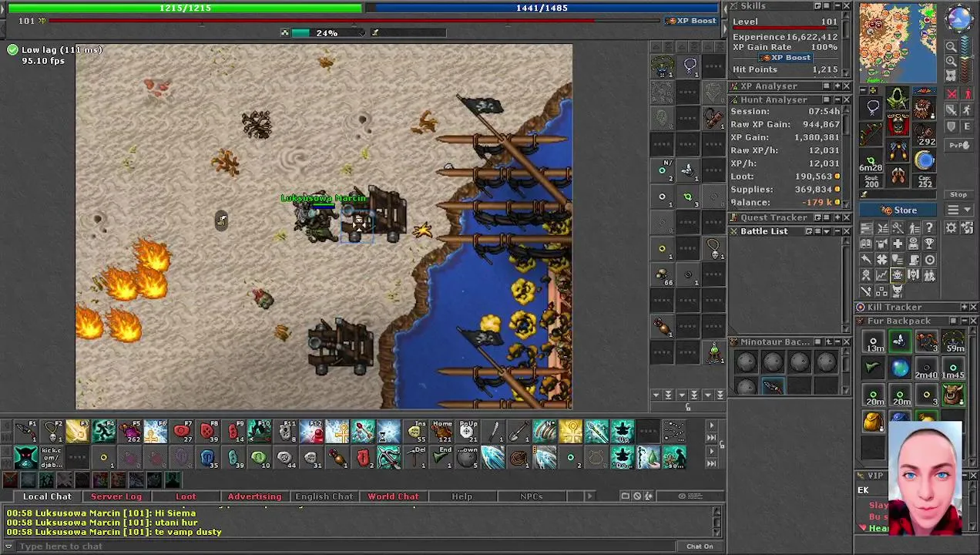Toggle the shield defensive mode
The width and height of the screenshot is (980, 555).
tap(952, 127)
